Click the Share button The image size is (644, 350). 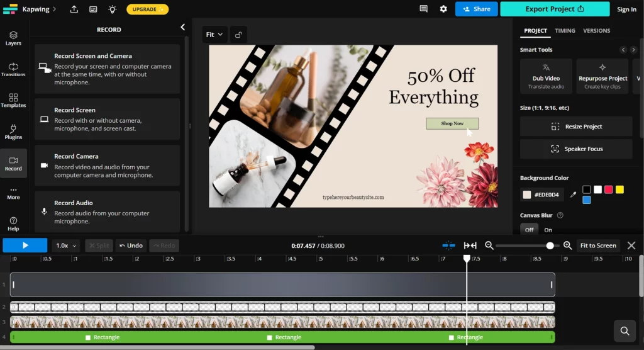477,9
